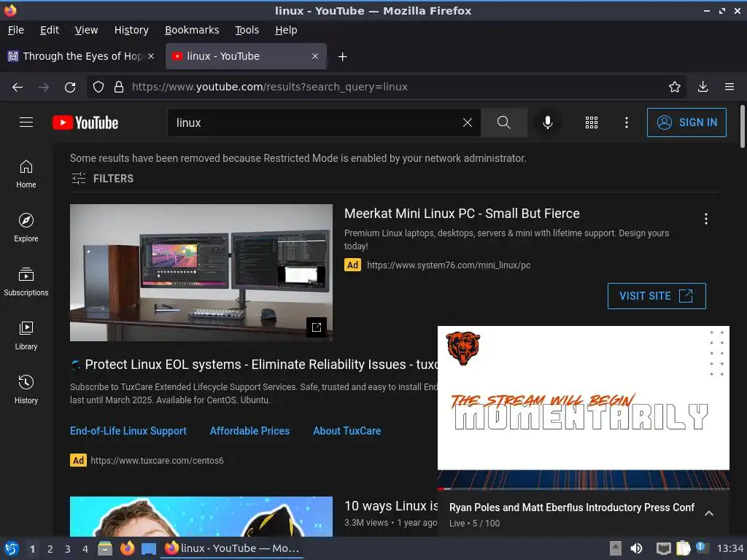
Task: Click the tuxcare.com/centos6 ad URL
Action: 157,461
